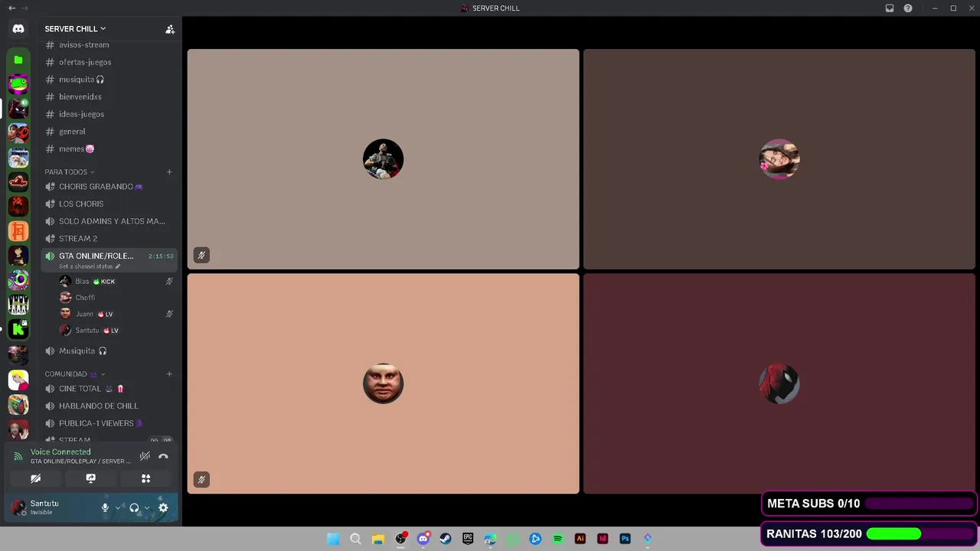Viewport: 980px width, 551px height.
Task: Open Adobe Illustrator from taskbar
Action: tap(580, 539)
